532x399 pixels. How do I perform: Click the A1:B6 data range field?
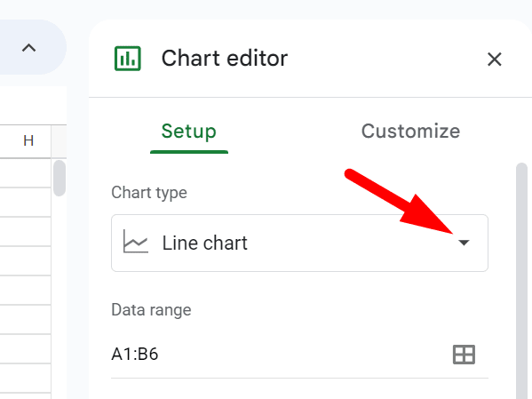(x=299, y=355)
